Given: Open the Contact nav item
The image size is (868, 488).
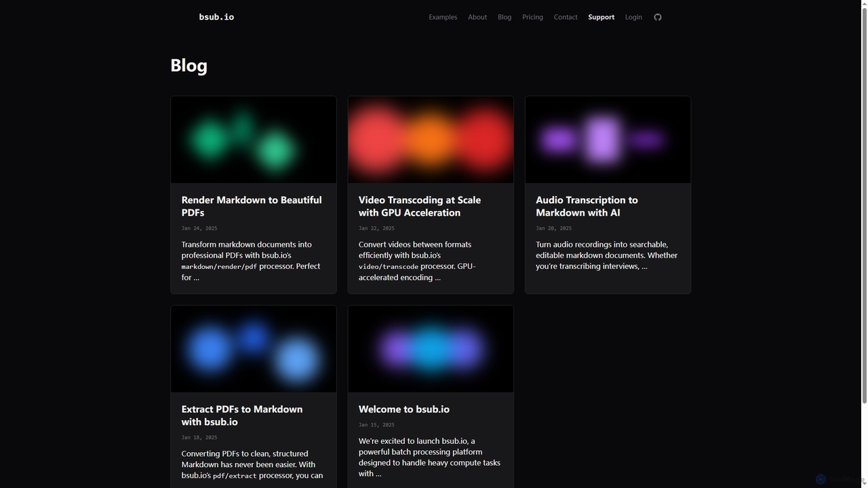Looking at the screenshot, I should click(566, 17).
